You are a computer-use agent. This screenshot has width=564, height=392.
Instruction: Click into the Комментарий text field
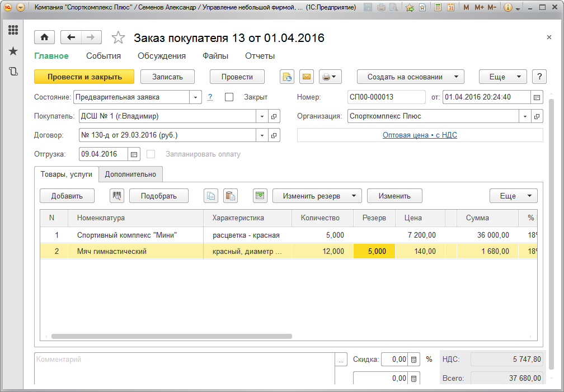point(185,367)
